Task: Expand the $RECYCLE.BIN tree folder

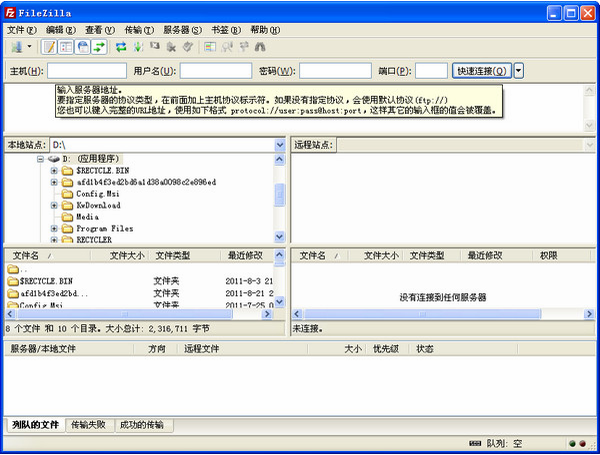Action: click(x=54, y=171)
